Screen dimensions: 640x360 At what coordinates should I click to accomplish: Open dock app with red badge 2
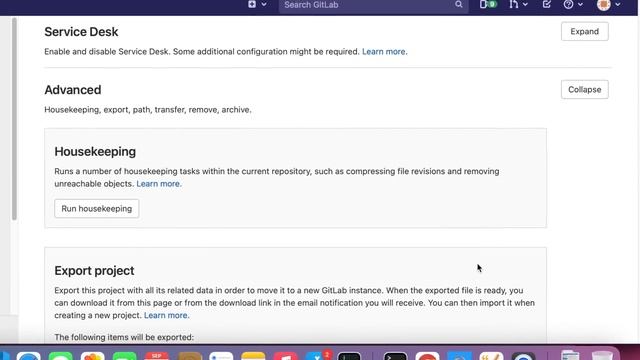[x=317, y=356]
